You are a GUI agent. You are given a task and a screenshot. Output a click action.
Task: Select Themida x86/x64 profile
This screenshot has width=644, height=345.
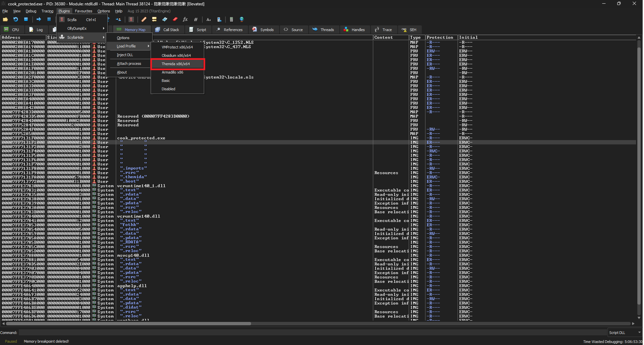[x=177, y=64]
